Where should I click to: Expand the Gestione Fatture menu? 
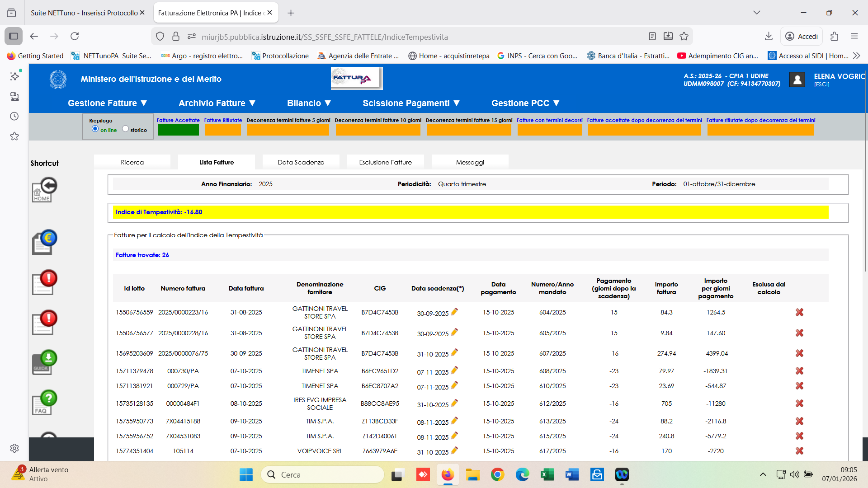pyautogui.click(x=108, y=103)
